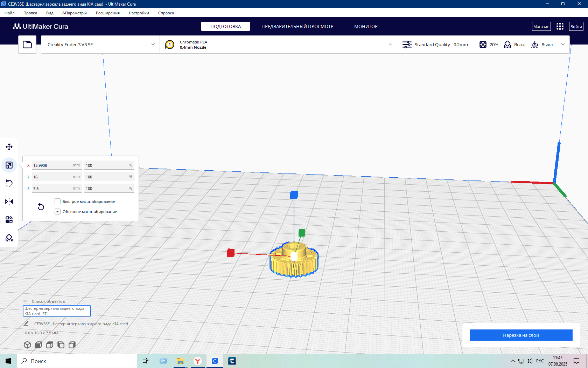
Task: Open the apps grid icon near Магазин
Action: click(560, 26)
